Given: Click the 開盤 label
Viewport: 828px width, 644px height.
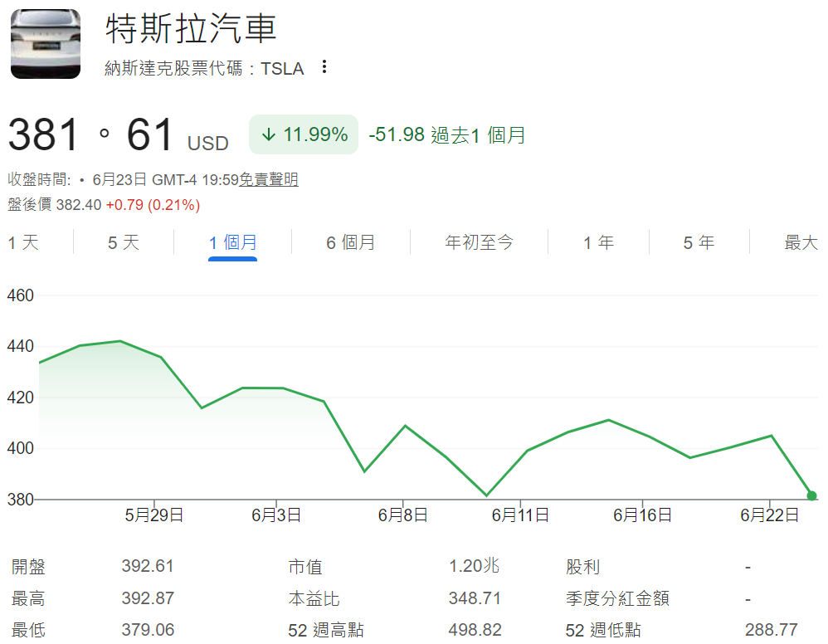Looking at the screenshot, I should point(28,567).
